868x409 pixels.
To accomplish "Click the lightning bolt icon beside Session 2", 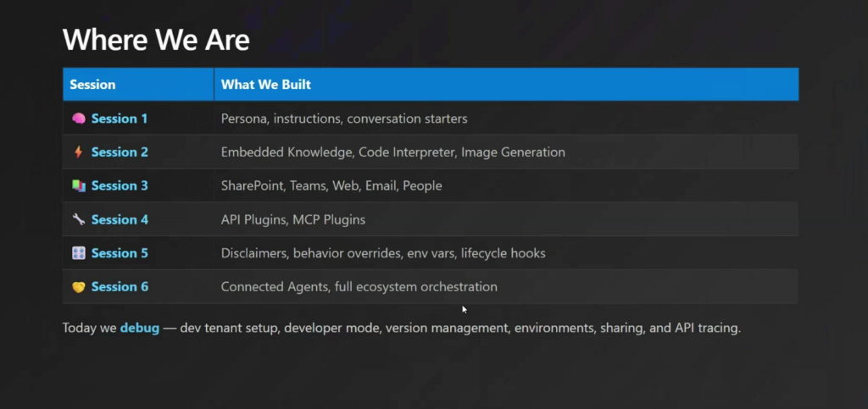I will pos(79,152).
